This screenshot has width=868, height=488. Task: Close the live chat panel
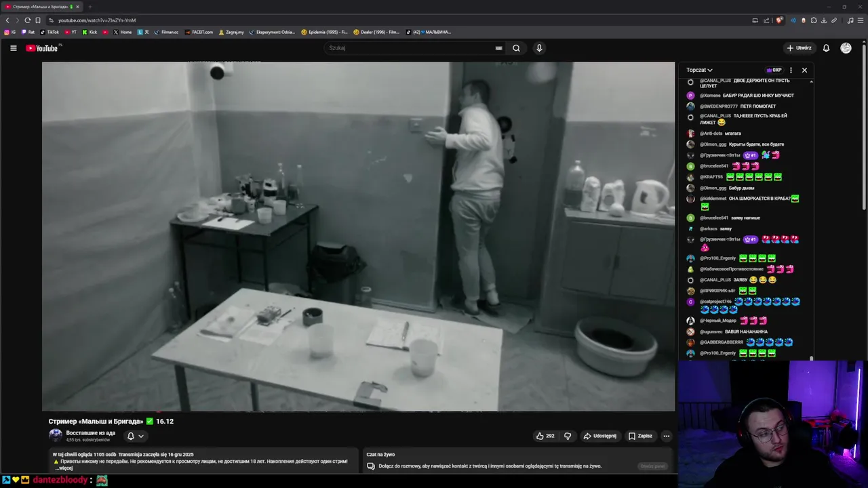804,70
